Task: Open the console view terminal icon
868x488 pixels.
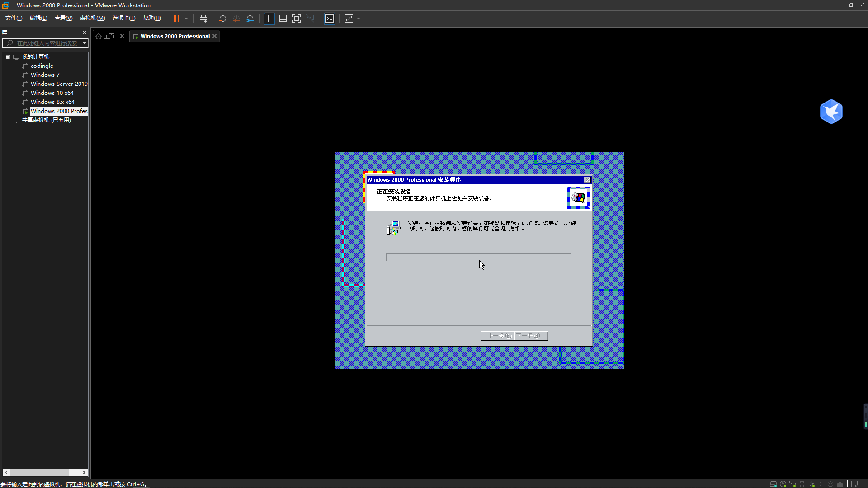Action: (x=330, y=19)
